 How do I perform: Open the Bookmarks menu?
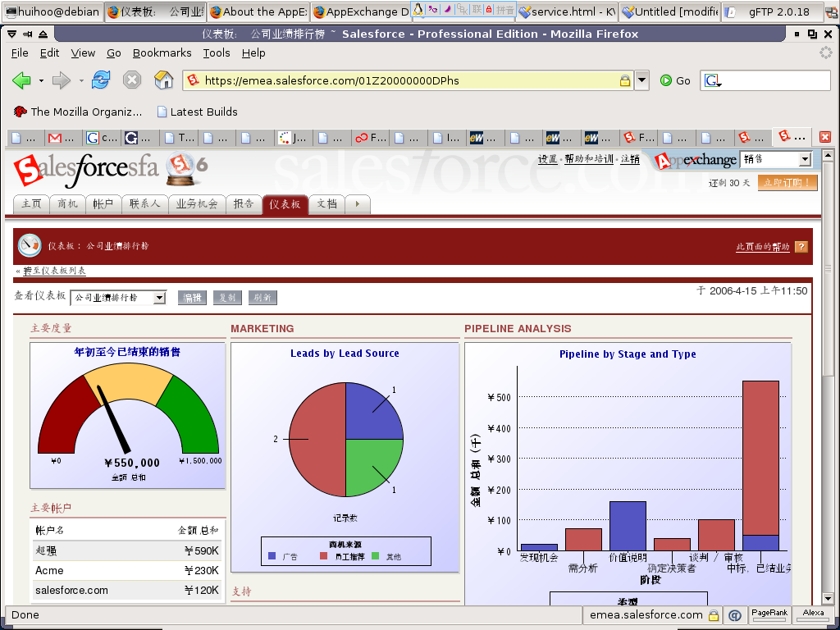point(162,53)
